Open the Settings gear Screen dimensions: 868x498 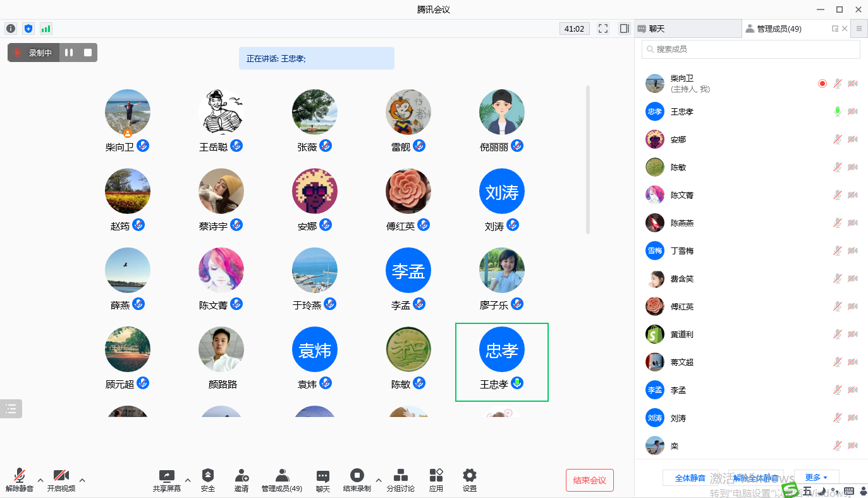pos(469,480)
